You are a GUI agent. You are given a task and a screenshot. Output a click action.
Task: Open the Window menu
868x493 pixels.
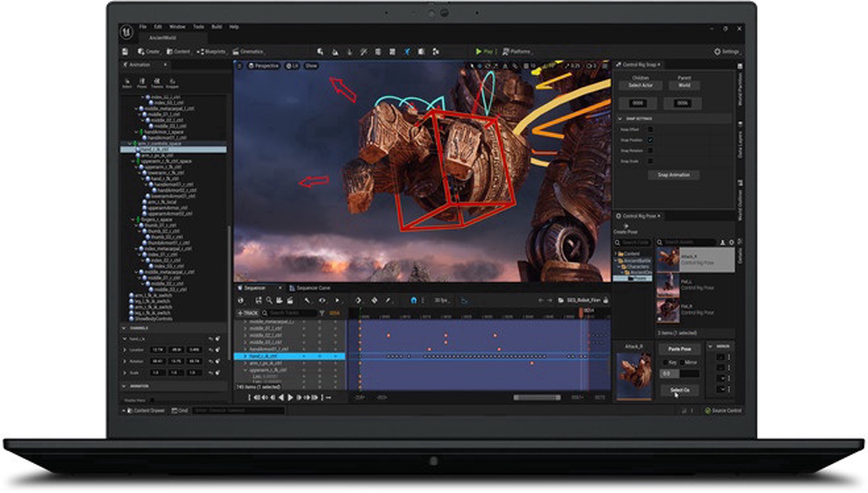click(177, 27)
